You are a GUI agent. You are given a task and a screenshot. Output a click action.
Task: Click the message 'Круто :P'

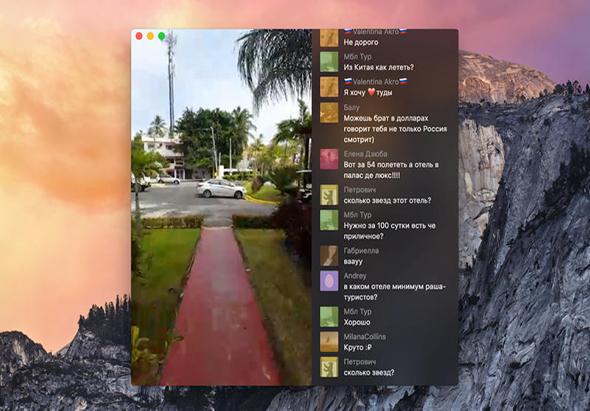[x=357, y=347]
